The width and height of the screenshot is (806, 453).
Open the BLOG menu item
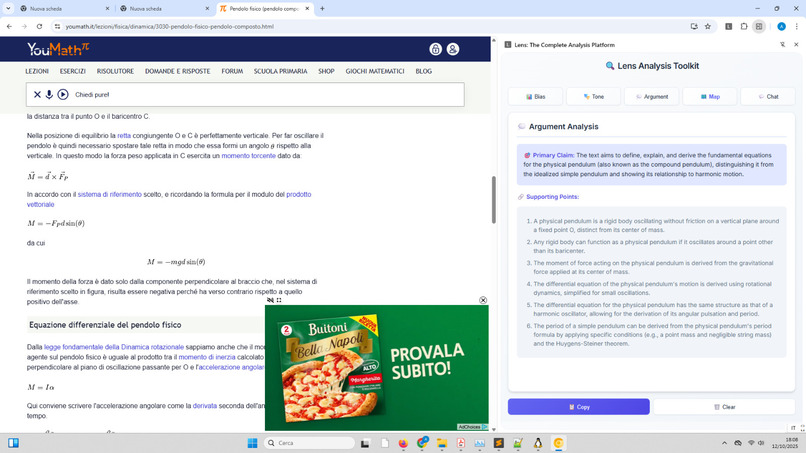coord(424,71)
